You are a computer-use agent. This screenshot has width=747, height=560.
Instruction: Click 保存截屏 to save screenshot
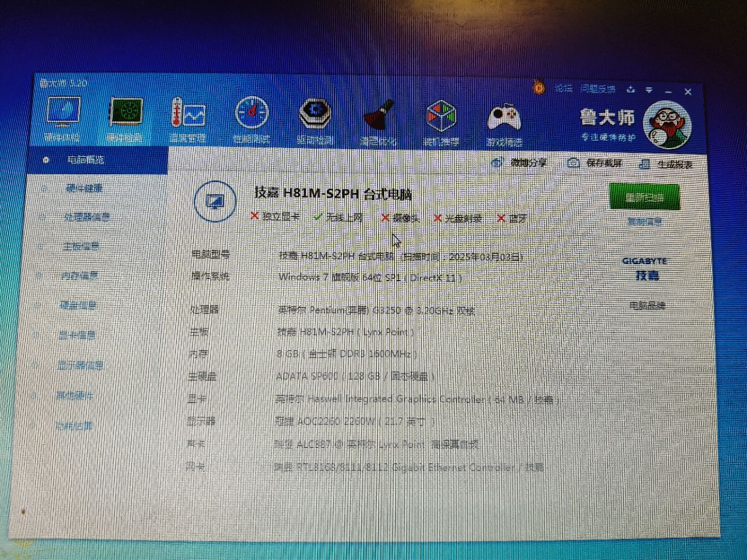pos(596,163)
